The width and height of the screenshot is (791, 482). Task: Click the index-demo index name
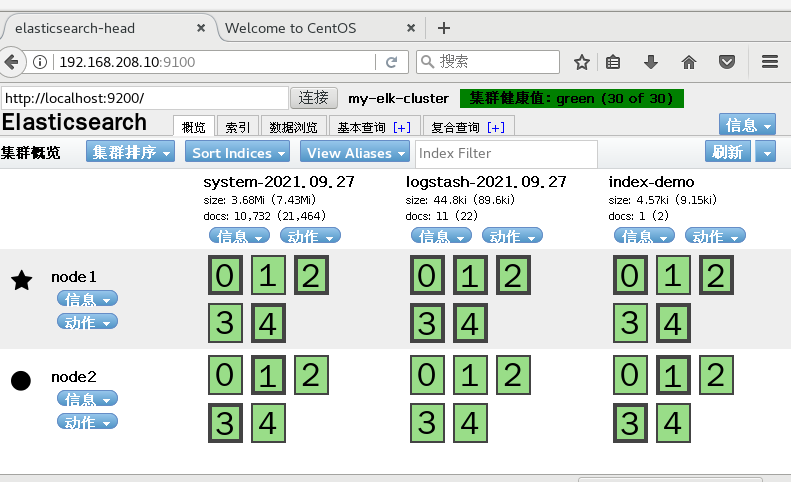point(651,182)
